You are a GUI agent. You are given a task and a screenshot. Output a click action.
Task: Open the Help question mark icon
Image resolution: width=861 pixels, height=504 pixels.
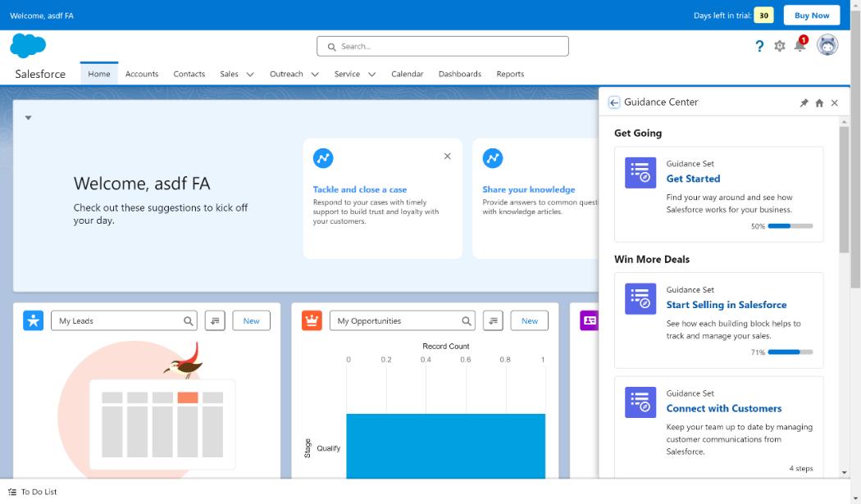[x=759, y=47]
